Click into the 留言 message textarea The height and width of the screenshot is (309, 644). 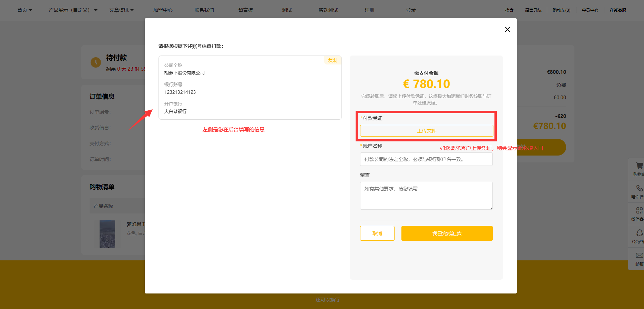point(426,196)
